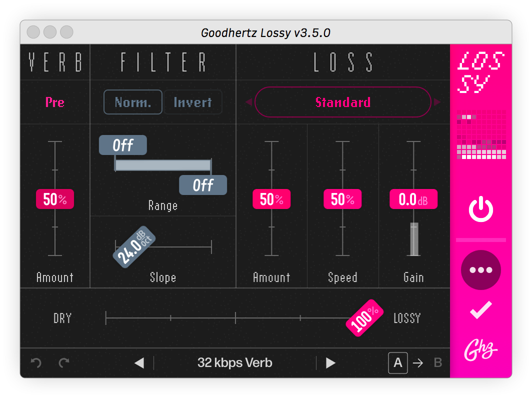Open the three-dots settings menu
This screenshot has height=398, width=532.
click(481, 270)
